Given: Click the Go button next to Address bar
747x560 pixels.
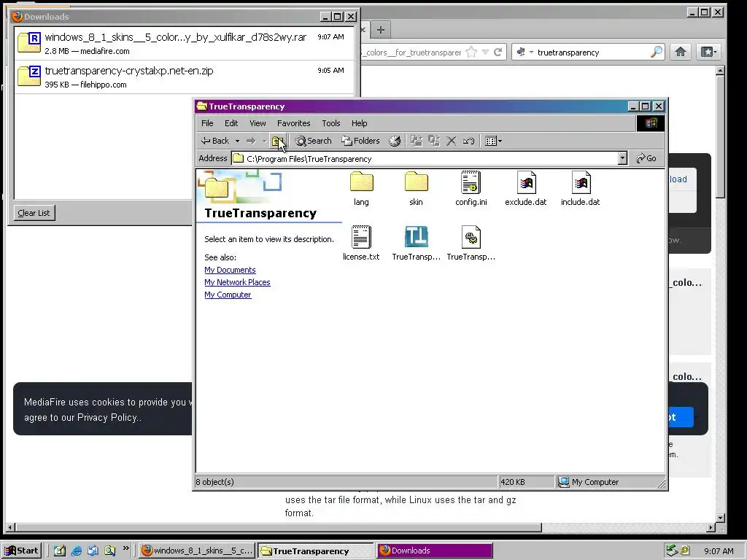Looking at the screenshot, I should (646, 158).
